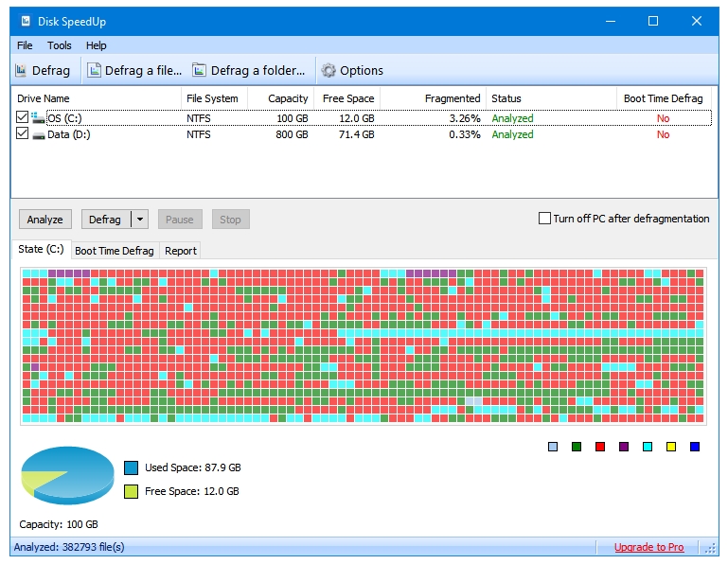Click the yellow legend swatch

point(671,447)
